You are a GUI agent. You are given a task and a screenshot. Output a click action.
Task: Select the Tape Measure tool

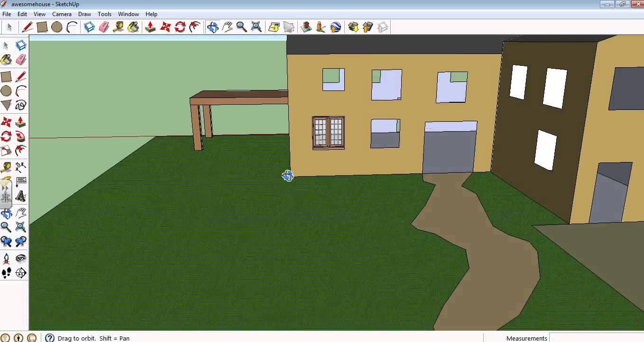118,27
